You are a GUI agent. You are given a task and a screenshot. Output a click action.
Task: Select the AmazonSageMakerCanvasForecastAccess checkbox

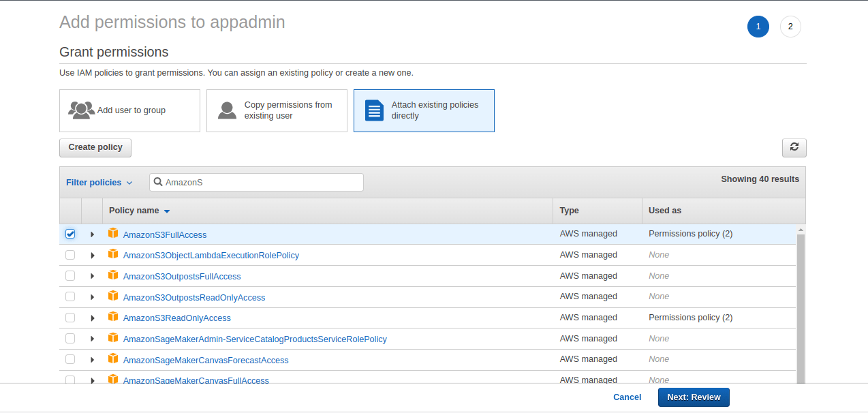pos(70,360)
